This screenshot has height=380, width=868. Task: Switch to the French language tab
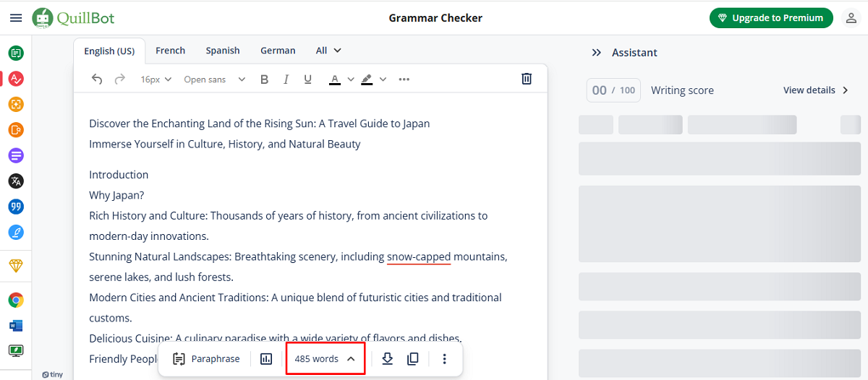170,51
